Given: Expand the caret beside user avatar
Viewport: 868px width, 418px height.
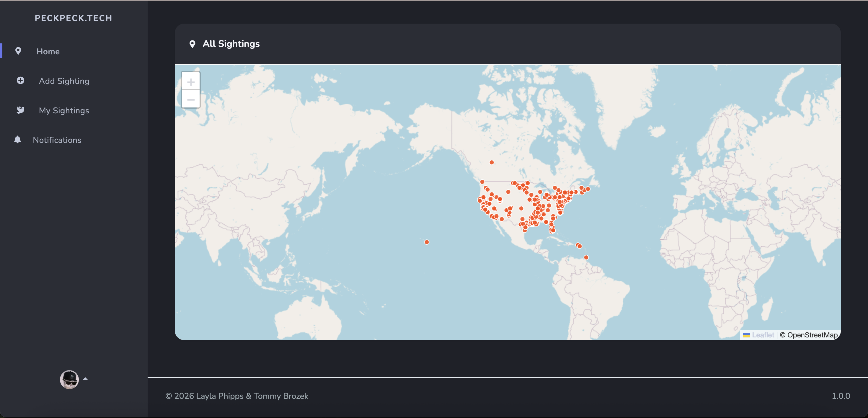Looking at the screenshot, I should pos(85,379).
